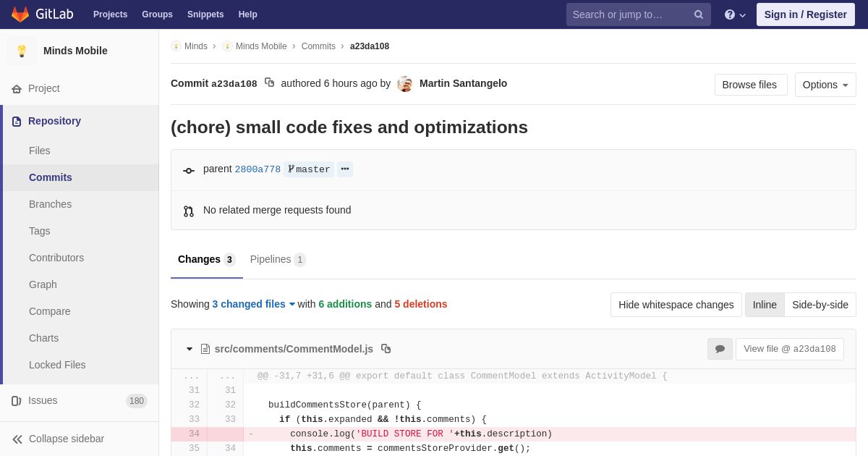Image resolution: width=868 pixels, height=456 pixels.
Task: Click the GitLab fox logo
Action: (x=20, y=14)
